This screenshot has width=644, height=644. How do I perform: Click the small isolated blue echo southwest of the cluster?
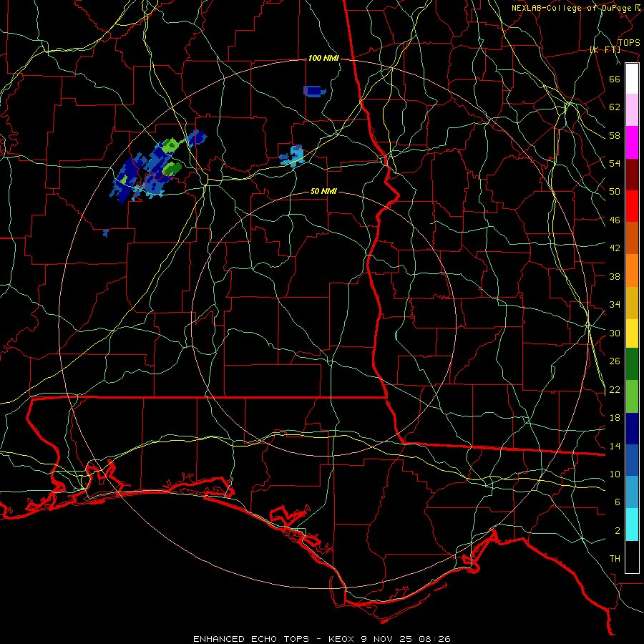point(106,233)
